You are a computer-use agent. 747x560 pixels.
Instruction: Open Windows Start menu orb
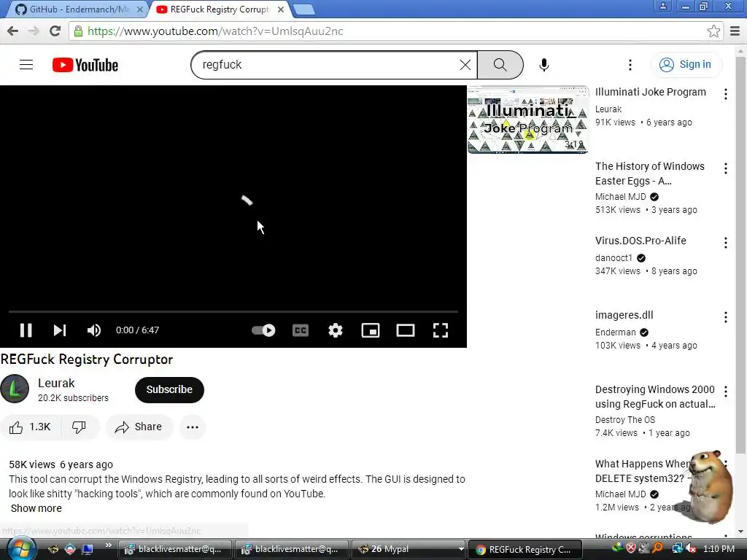[x=20, y=548]
